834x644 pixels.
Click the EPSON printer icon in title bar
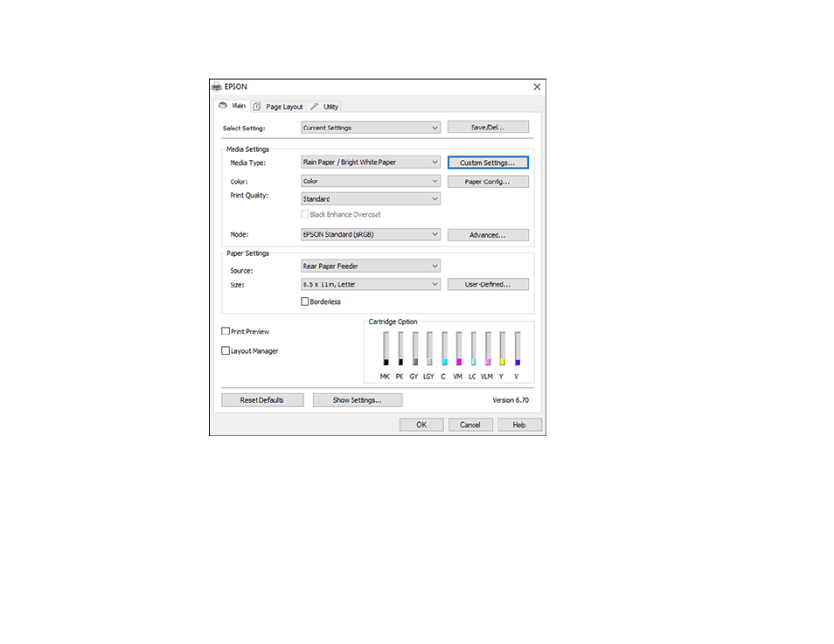pyautogui.click(x=217, y=87)
